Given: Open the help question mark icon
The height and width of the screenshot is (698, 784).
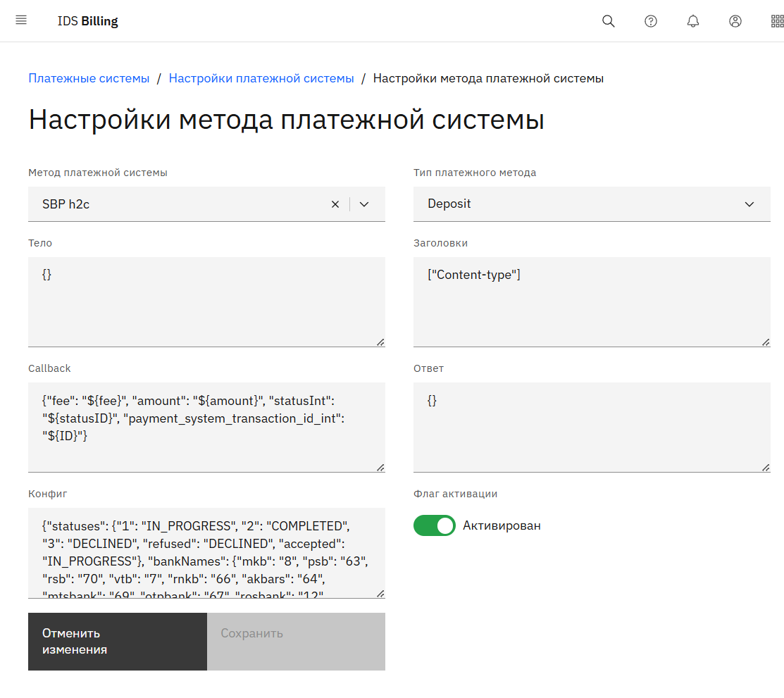Looking at the screenshot, I should [651, 21].
